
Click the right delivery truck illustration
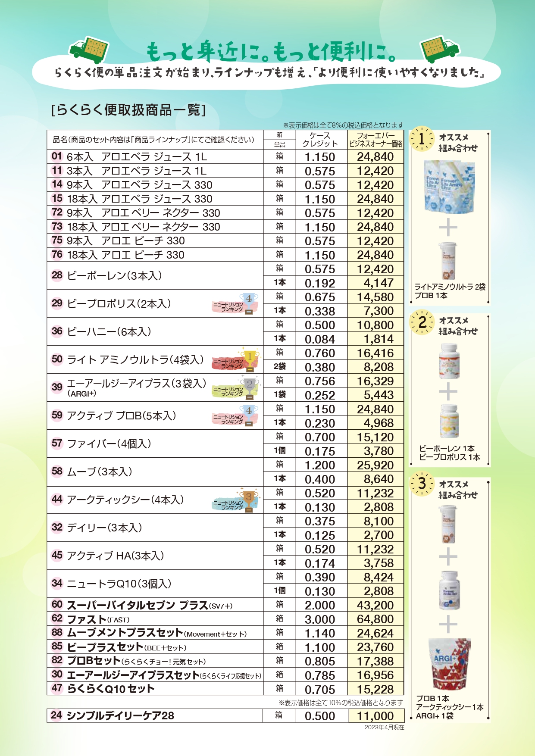click(440, 50)
